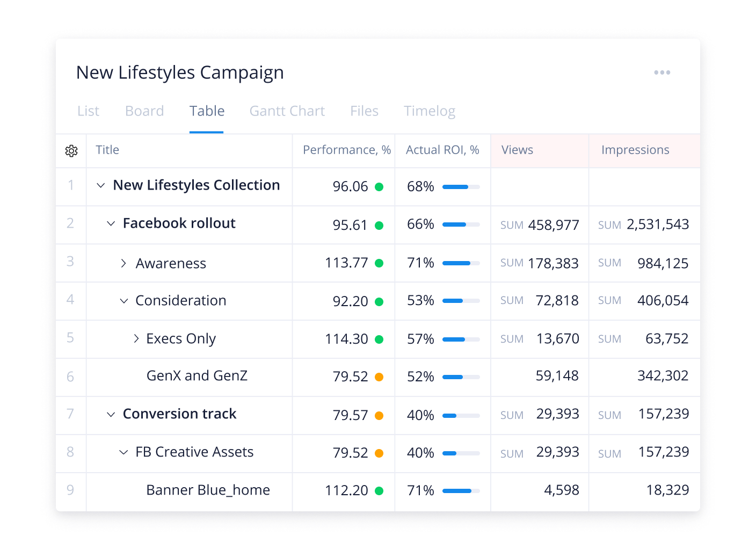Image resolution: width=756 pixels, height=550 pixels.
Task: Click the orange status dot for GenX and GenZ
Action: (380, 377)
